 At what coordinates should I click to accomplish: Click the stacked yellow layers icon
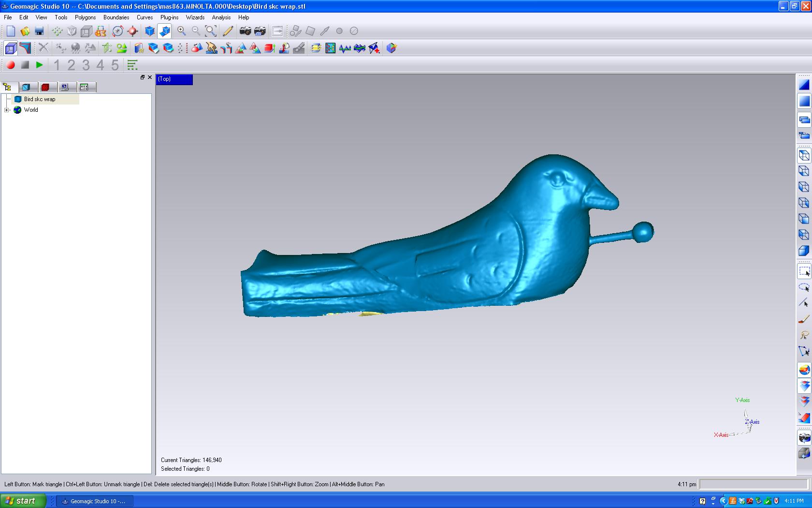click(316, 48)
